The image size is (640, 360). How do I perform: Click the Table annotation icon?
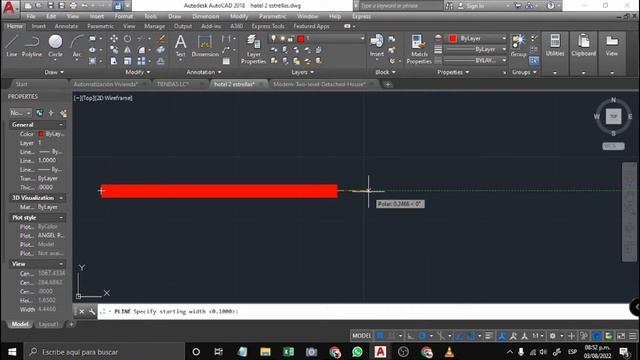tap(226, 61)
